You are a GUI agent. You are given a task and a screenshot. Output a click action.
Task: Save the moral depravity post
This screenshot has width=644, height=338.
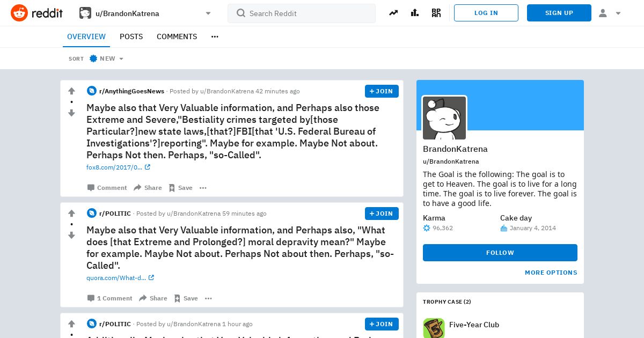pyautogui.click(x=186, y=298)
